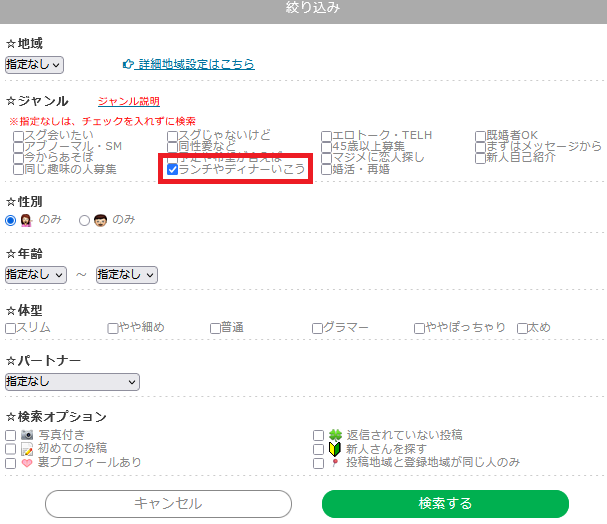Click the camera icon for 写真付き
Image resolution: width=607 pixels, height=524 pixels.
pyautogui.click(x=27, y=435)
